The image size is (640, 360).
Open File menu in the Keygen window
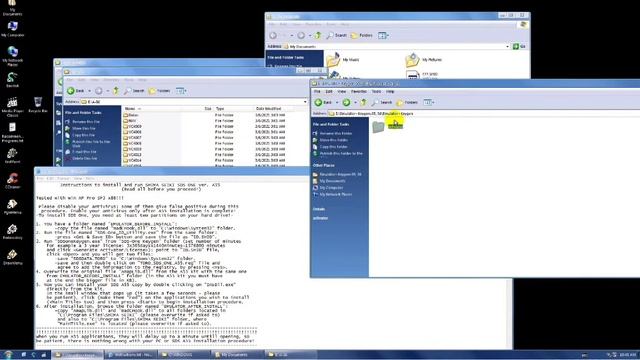click(317, 91)
